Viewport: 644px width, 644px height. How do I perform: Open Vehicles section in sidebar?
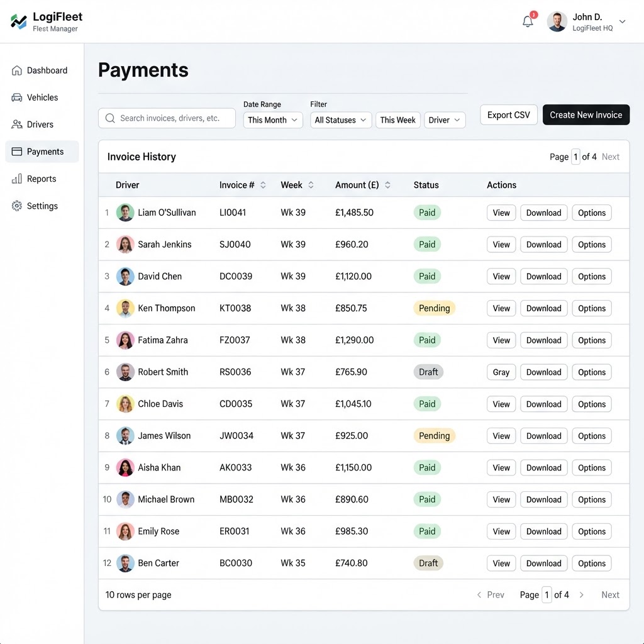42,97
